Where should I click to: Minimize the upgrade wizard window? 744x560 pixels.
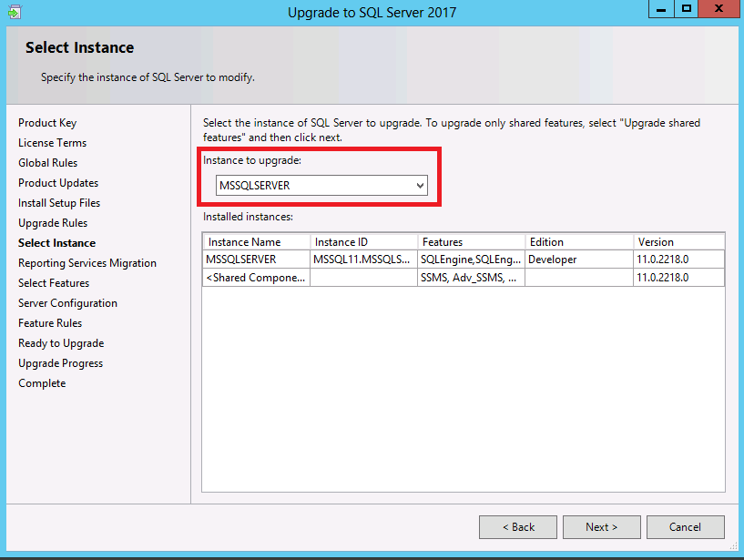coord(661,9)
